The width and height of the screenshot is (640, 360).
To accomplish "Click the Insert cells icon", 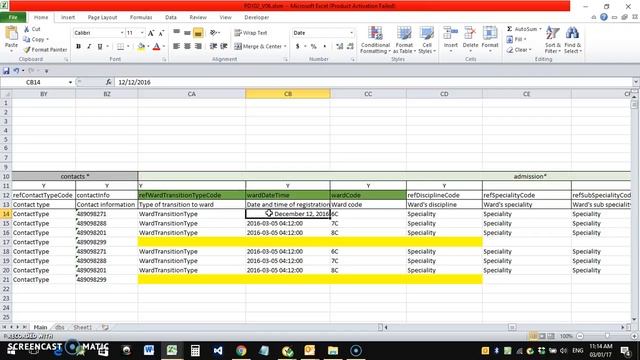I will point(451,33).
